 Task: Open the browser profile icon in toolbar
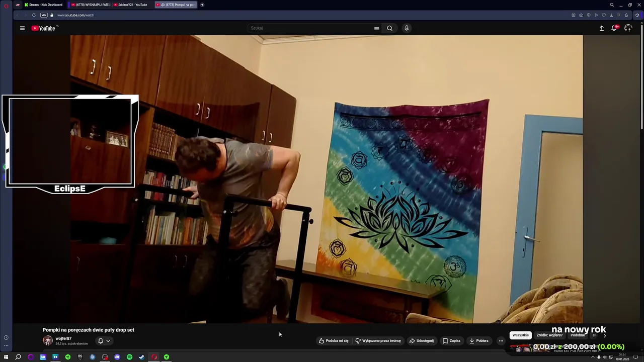626,15
